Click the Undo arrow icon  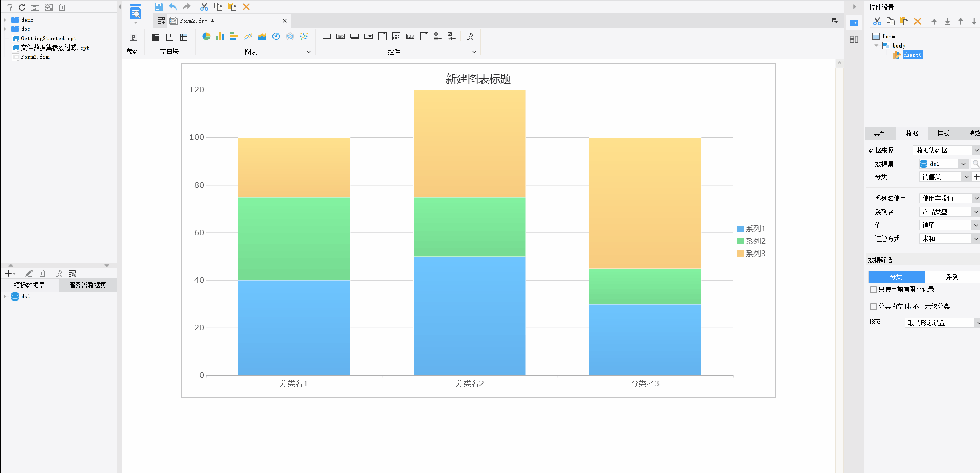point(173,7)
